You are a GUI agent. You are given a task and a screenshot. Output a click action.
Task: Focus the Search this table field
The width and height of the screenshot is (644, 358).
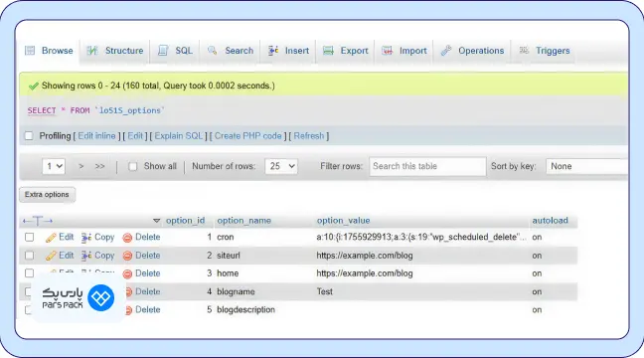(427, 166)
